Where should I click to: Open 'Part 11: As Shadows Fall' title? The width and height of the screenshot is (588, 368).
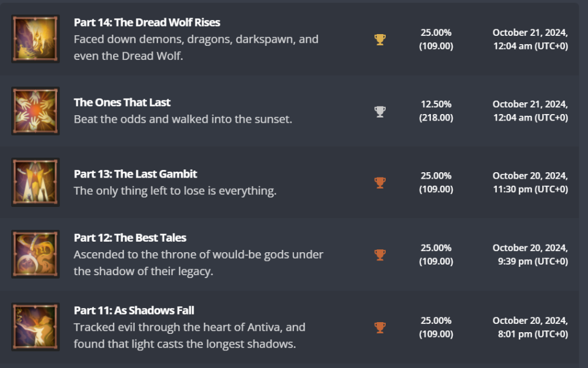[133, 310]
